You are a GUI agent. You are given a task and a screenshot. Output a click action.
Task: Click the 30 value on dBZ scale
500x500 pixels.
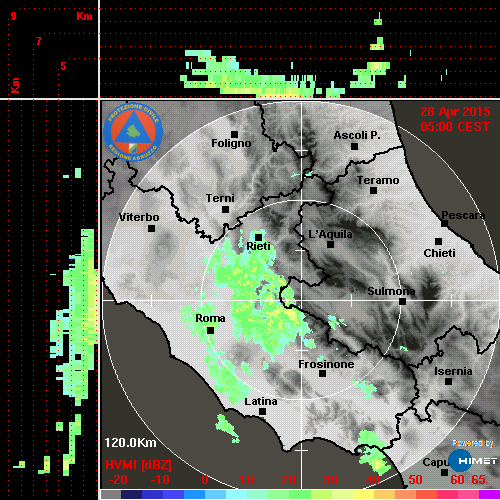[x=330, y=480]
